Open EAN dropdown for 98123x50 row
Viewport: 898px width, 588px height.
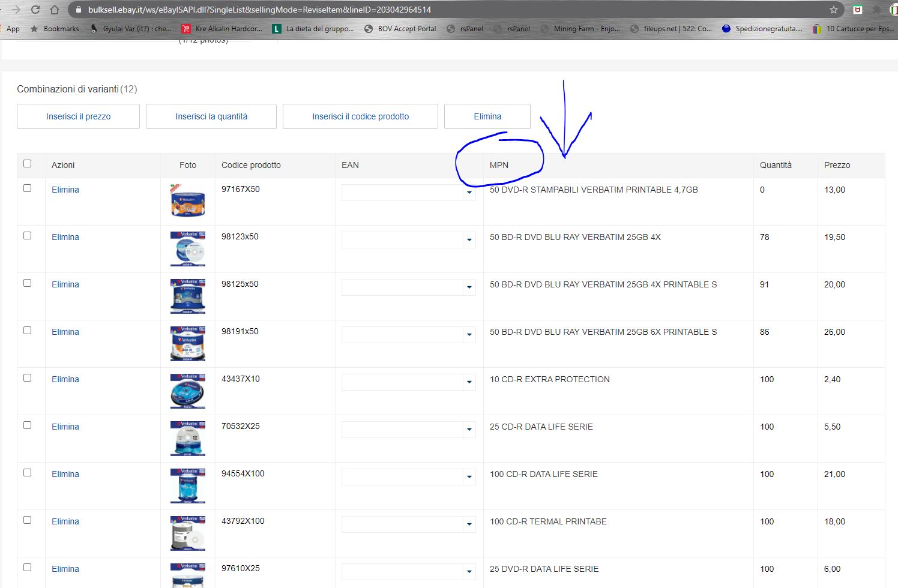[469, 240]
